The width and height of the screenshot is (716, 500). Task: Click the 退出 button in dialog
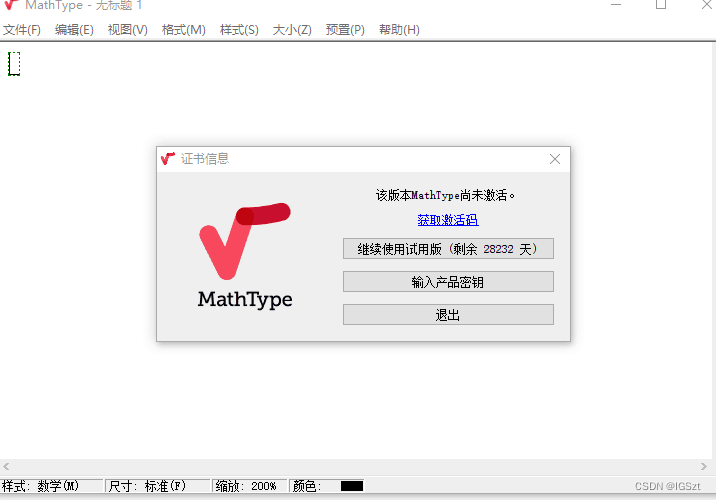coord(448,315)
